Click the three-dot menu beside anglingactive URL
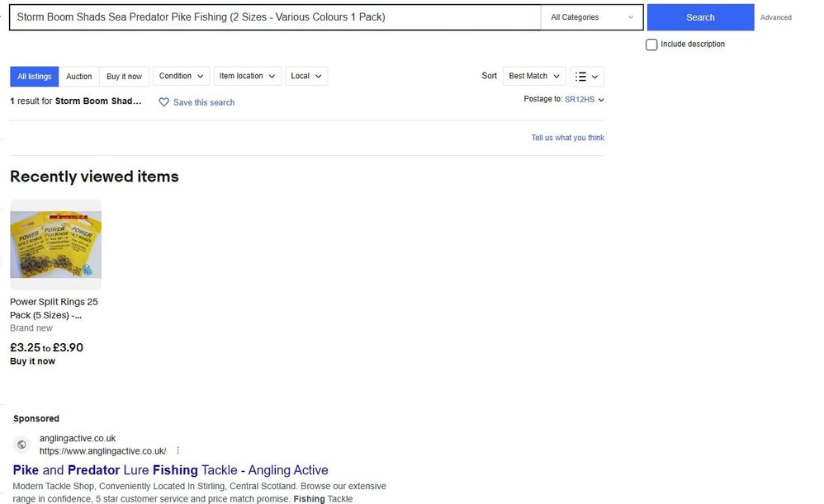824x504 pixels. click(178, 451)
